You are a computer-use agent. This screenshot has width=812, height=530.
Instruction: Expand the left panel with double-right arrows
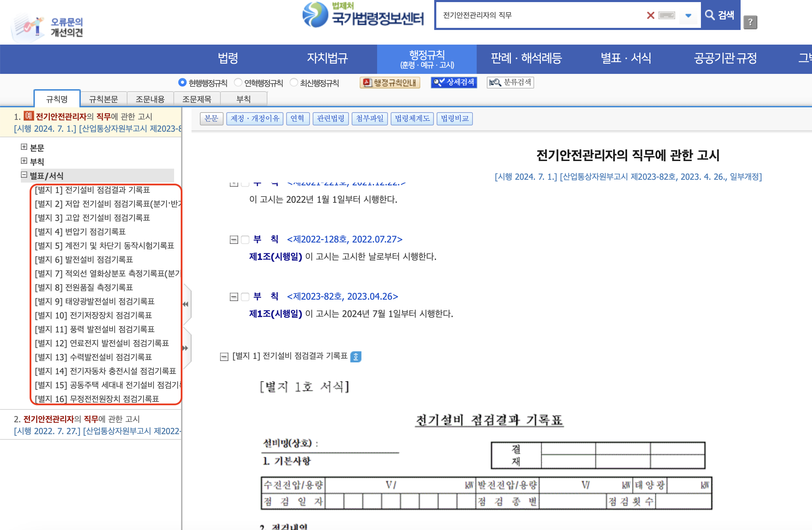coord(186,348)
